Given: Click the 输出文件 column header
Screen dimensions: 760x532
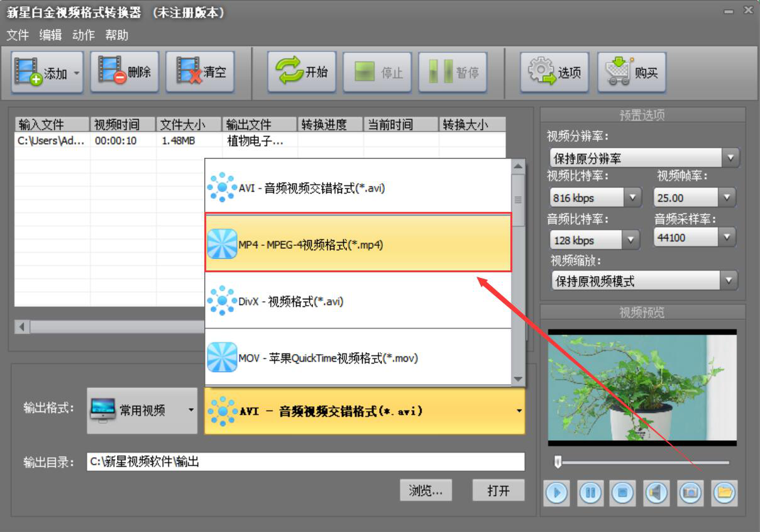Looking at the screenshot, I should click(x=260, y=125).
